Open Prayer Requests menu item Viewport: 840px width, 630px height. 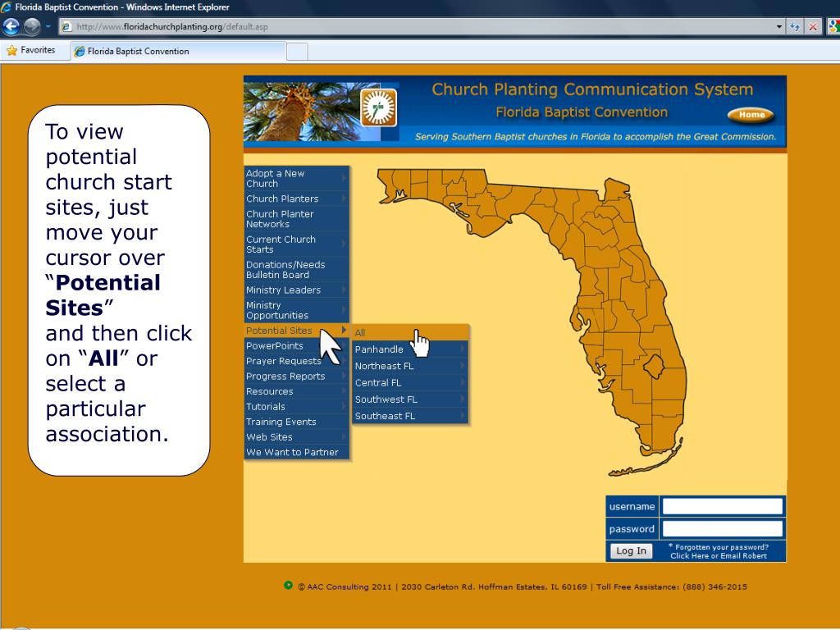[296, 361]
